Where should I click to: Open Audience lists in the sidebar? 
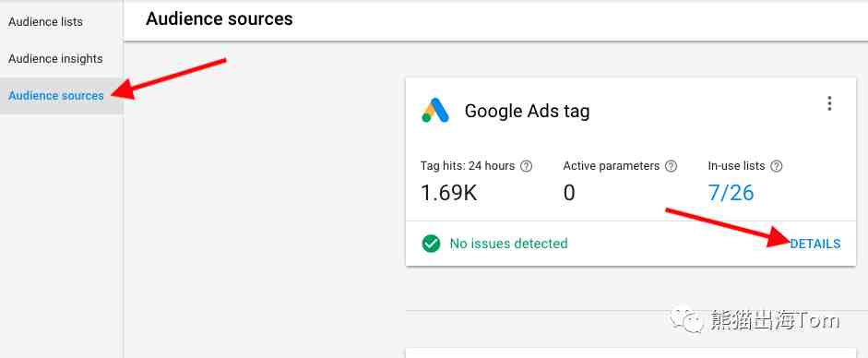[x=45, y=22]
